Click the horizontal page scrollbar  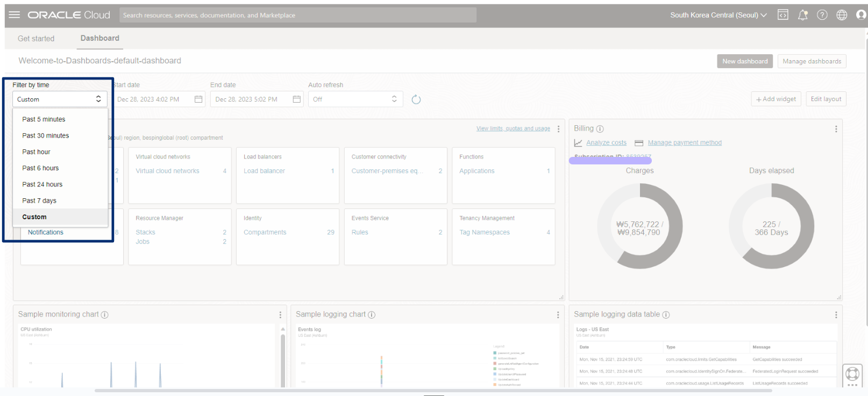click(433, 391)
